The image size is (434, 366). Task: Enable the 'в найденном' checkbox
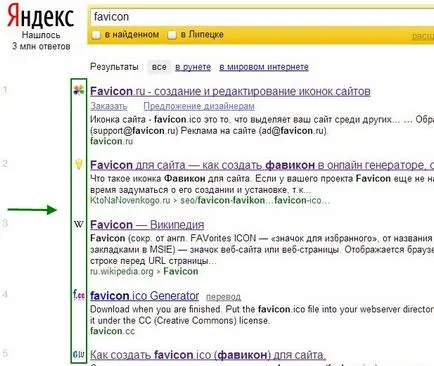coord(96,35)
